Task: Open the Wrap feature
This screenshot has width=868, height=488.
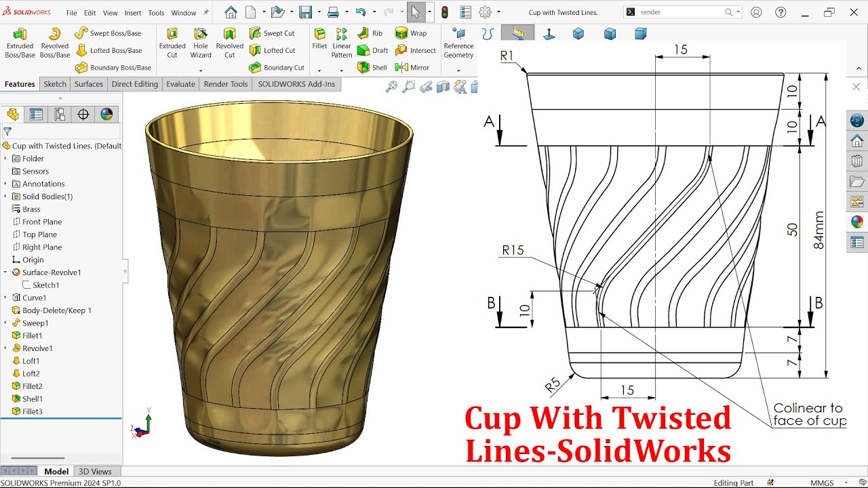Action: tap(411, 33)
